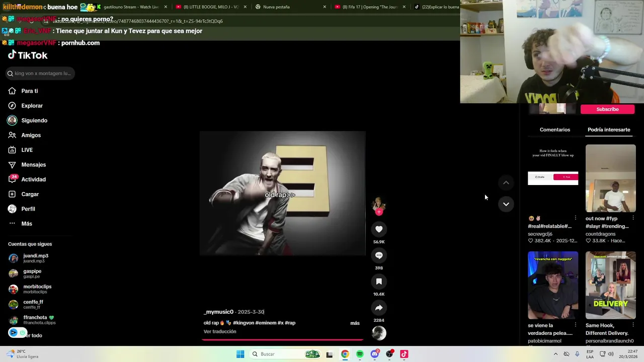Open 'revancha con nuggets' suggested video
The height and width of the screenshot is (362, 644).
click(553, 285)
